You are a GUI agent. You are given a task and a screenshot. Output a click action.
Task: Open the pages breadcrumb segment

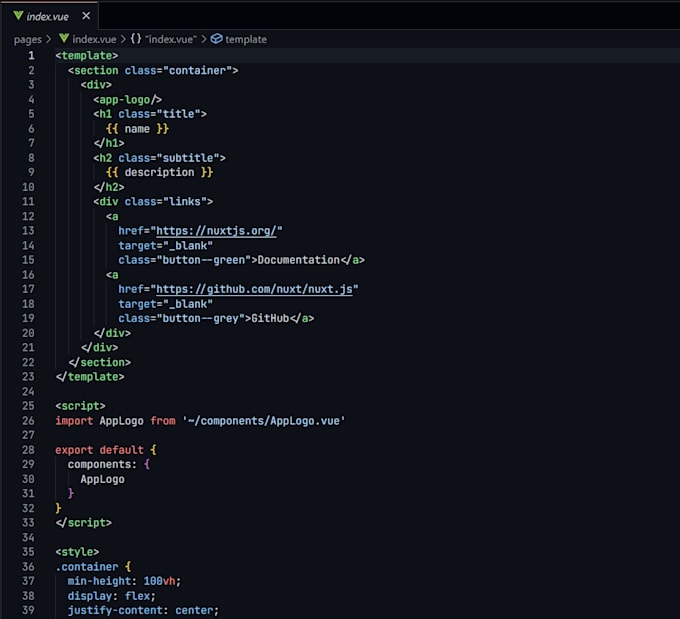(x=28, y=39)
